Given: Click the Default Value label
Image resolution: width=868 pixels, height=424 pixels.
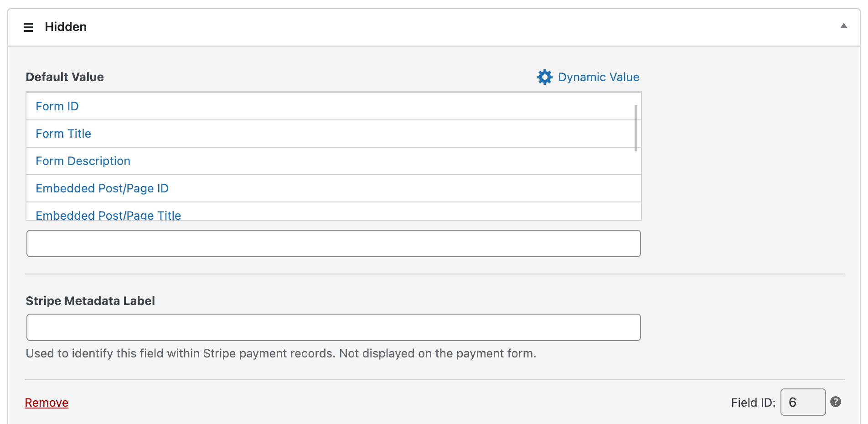Looking at the screenshot, I should pyautogui.click(x=65, y=77).
